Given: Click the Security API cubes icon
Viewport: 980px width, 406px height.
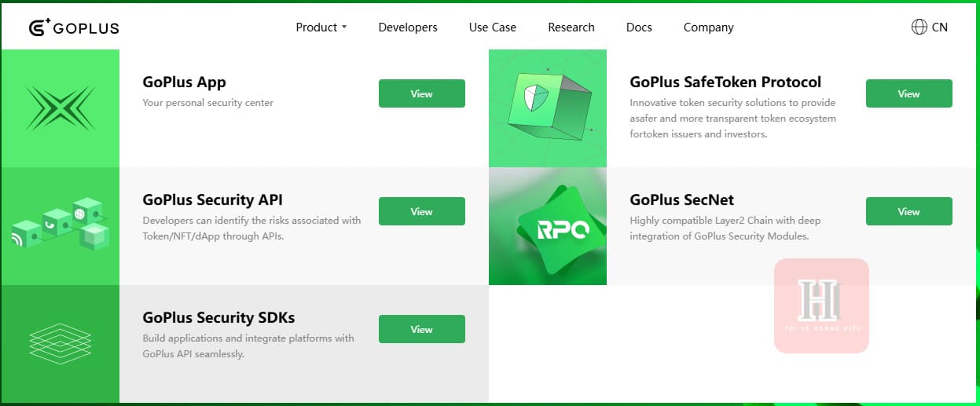Looking at the screenshot, I should (x=60, y=225).
